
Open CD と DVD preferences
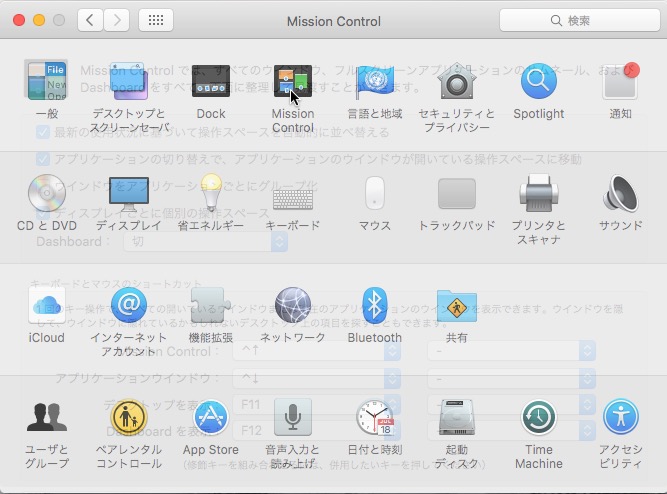(46, 193)
